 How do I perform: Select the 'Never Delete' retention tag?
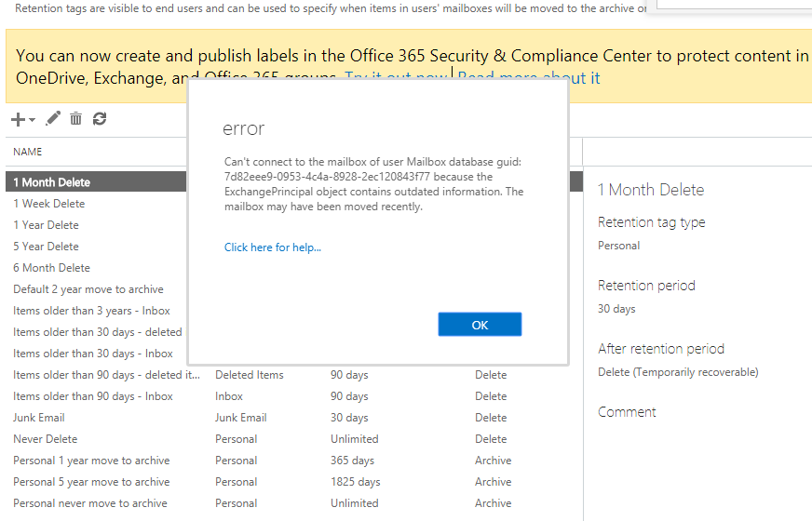(46, 439)
